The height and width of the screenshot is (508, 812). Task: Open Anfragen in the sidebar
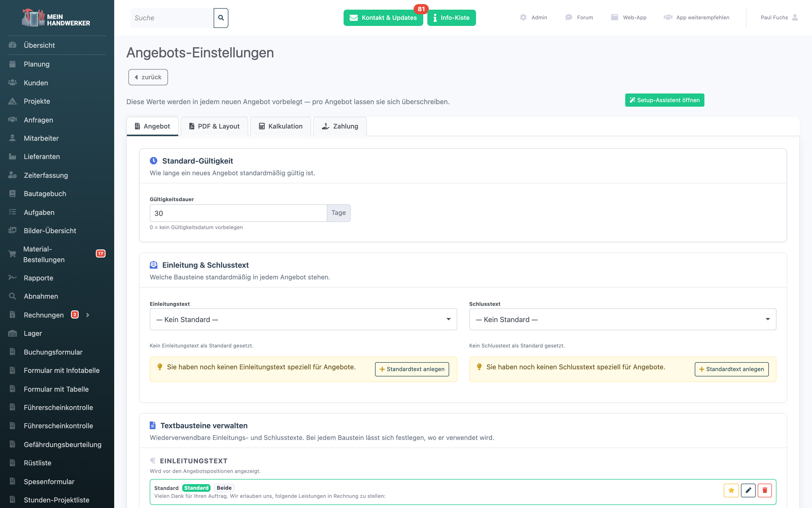click(38, 120)
